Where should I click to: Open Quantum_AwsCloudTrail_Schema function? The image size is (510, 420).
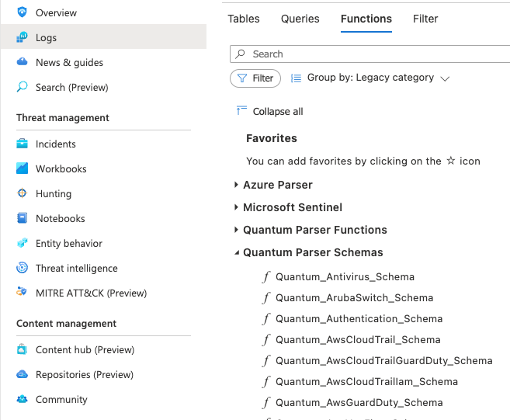(x=358, y=340)
